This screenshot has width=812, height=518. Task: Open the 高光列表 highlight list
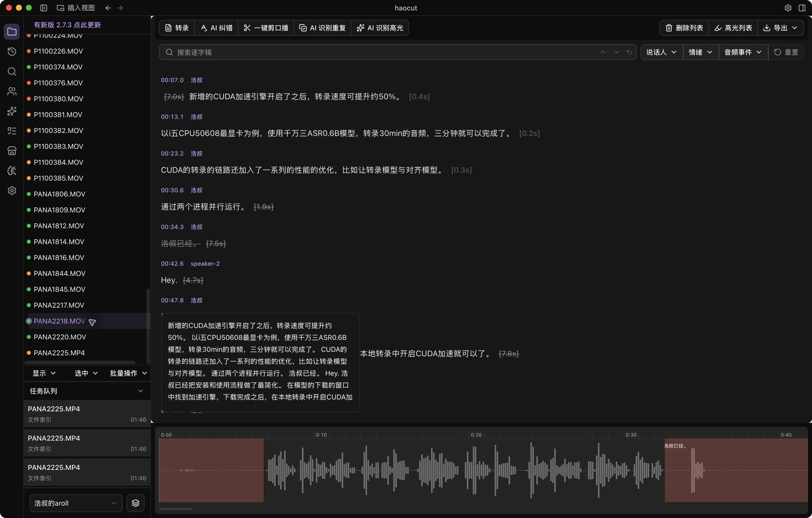[x=733, y=28]
